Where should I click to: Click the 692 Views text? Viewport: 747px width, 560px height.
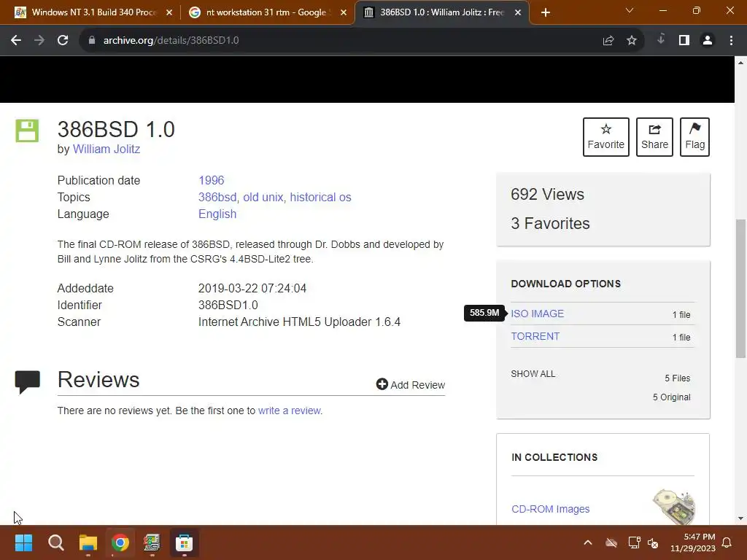coord(547,194)
